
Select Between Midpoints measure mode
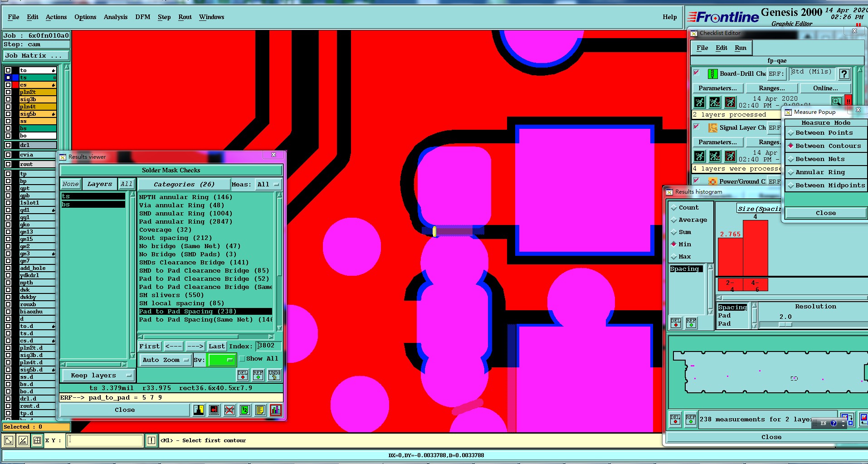[825, 186]
